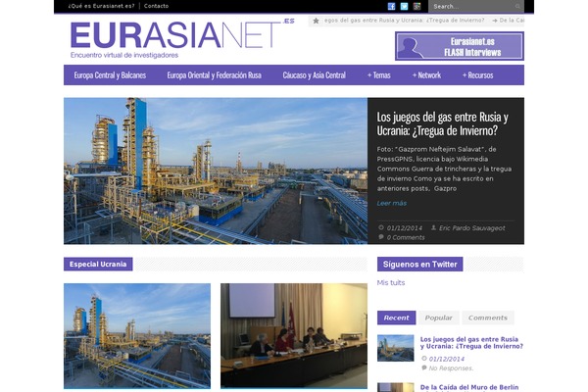Image resolution: width=588 pixels, height=392 pixels.
Task: Open the Twitter social icon in header
Action: (x=404, y=6)
